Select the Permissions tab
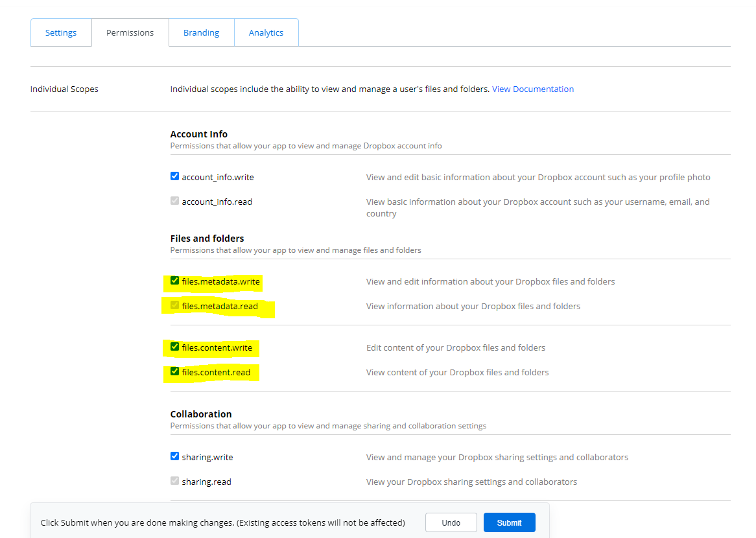The height and width of the screenshot is (538, 756). click(x=130, y=32)
